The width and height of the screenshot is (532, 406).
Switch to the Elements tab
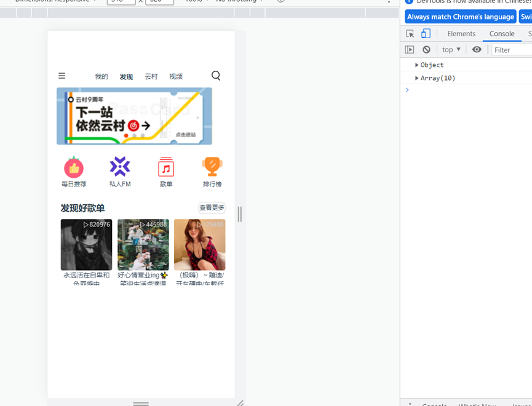461,34
